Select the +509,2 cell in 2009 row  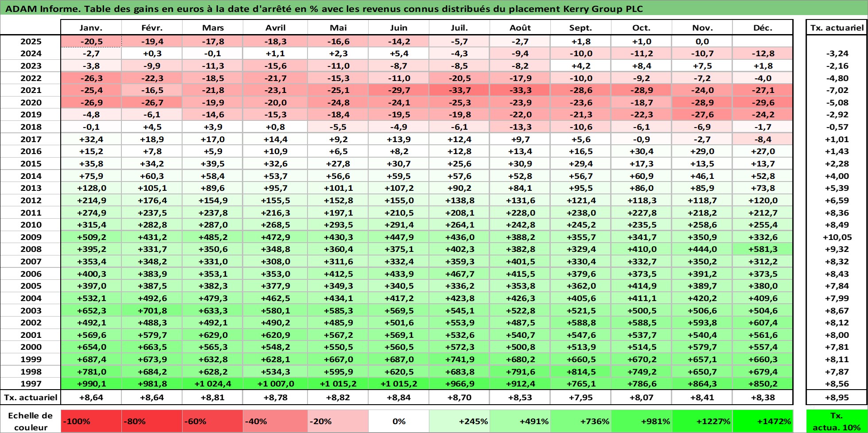point(91,237)
